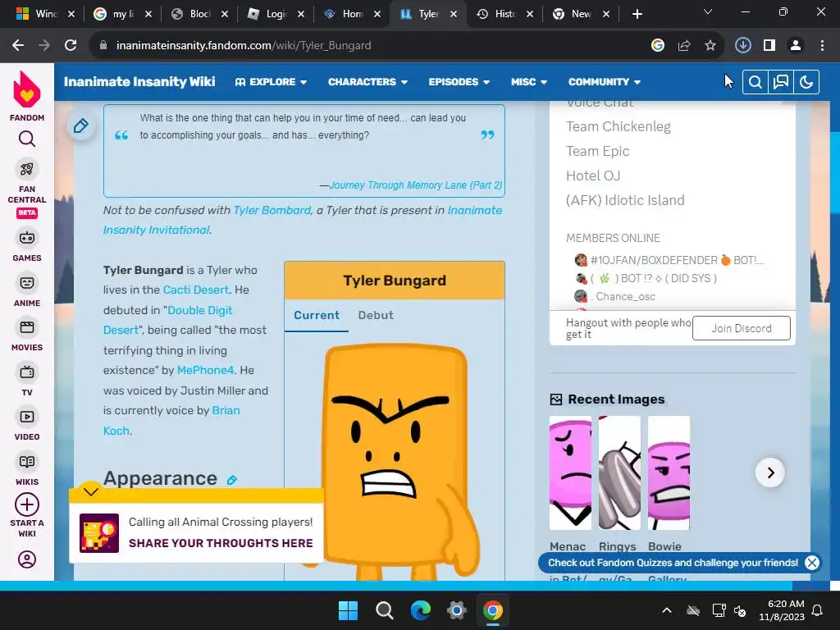Open the MePhone4 link
The image size is (840, 630).
click(205, 370)
